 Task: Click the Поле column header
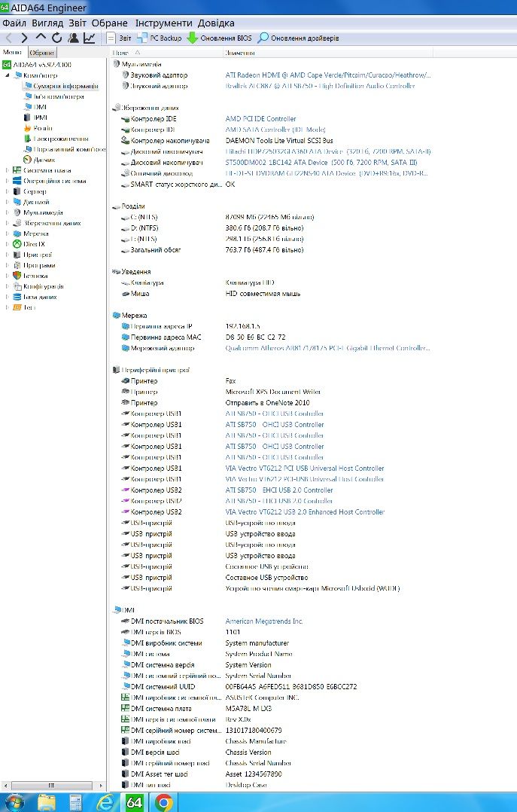[165, 53]
